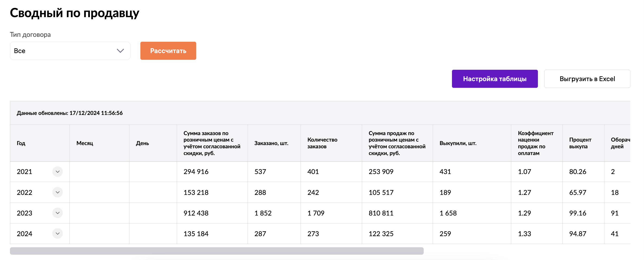Select cell value 153 218
Screen dimensions: 644x260
click(x=196, y=193)
